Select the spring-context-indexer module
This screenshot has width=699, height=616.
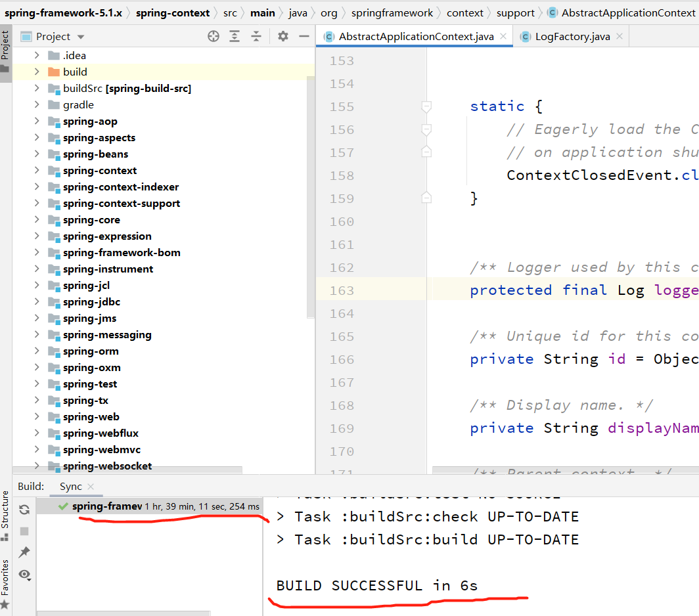(x=121, y=187)
